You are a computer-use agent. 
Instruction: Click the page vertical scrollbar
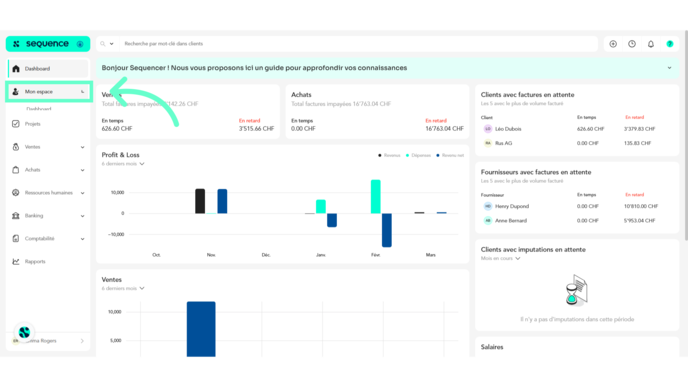[x=686, y=136]
